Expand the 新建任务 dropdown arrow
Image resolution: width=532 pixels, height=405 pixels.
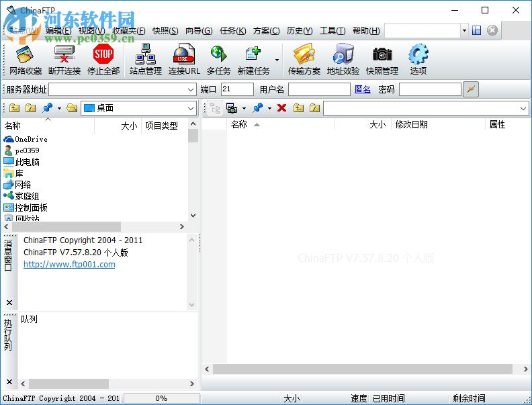click(277, 60)
